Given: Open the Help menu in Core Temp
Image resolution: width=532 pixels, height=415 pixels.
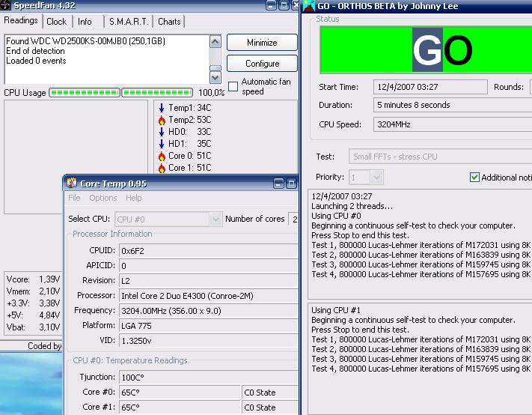Looking at the screenshot, I should pyautogui.click(x=134, y=198).
